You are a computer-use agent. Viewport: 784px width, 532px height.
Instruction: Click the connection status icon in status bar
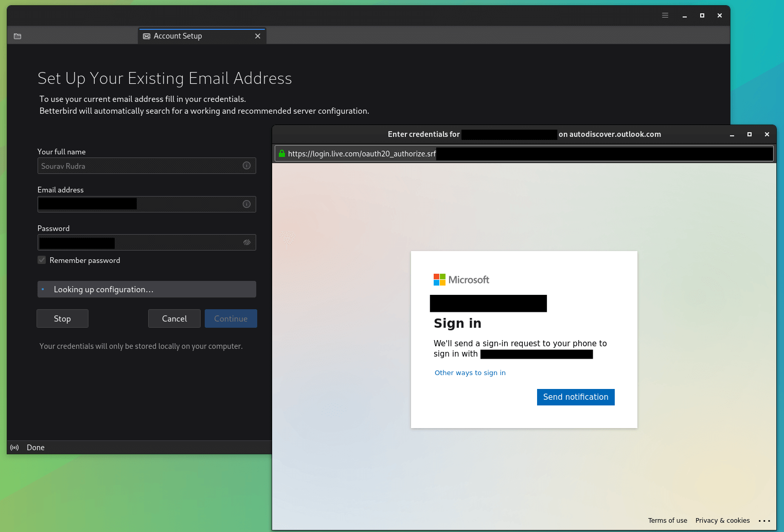click(14, 448)
